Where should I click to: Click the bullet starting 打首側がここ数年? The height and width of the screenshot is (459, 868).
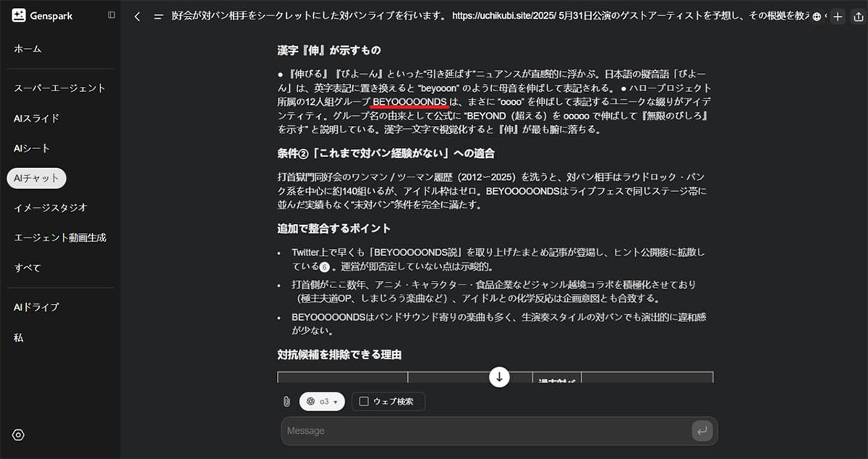[494, 291]
